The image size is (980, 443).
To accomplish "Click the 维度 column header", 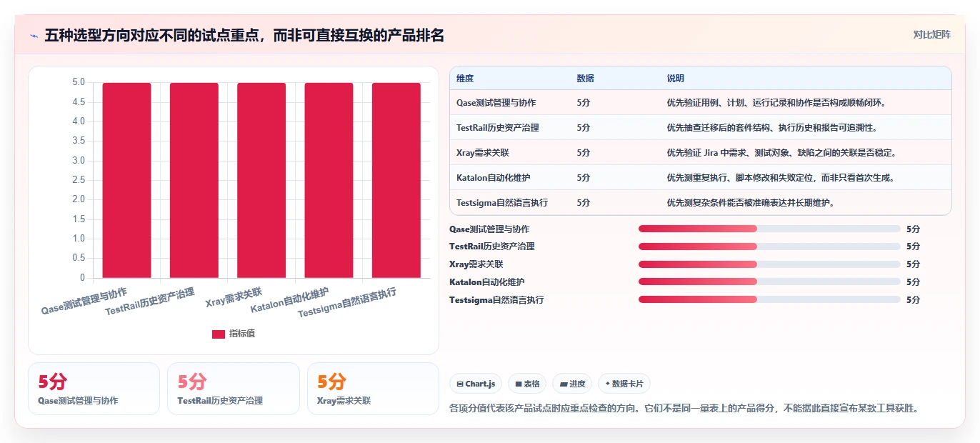I will [x=465, y=79].
